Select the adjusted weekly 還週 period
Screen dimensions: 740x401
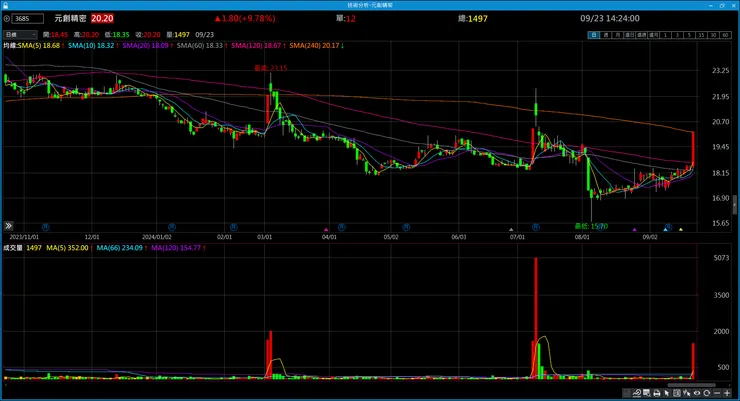click(641, 35)
